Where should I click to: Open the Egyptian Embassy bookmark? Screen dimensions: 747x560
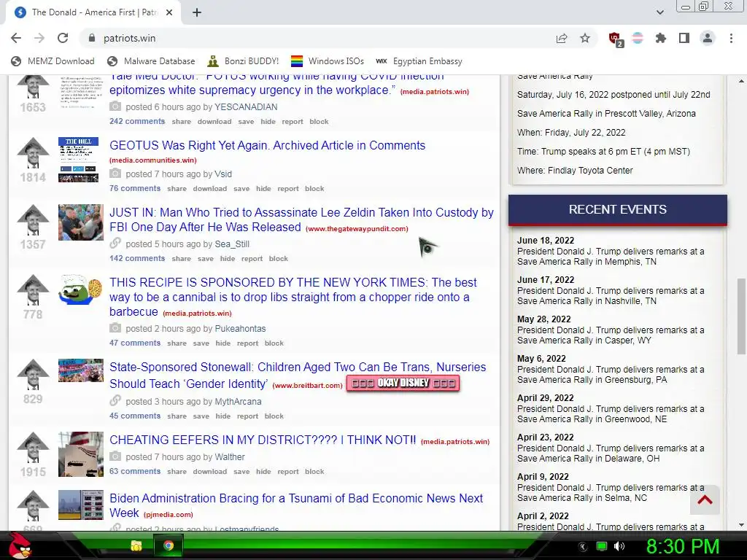(x=419, y=61)
